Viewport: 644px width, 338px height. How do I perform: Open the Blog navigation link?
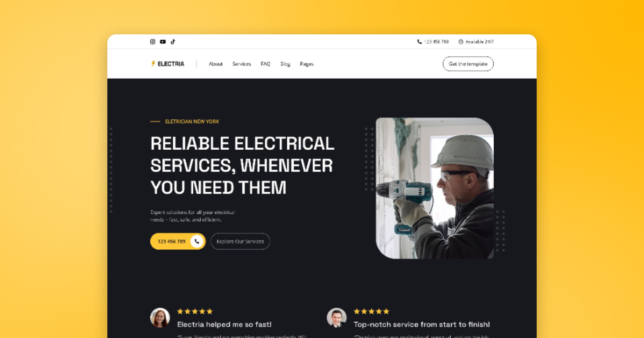(x=285, y=64)
